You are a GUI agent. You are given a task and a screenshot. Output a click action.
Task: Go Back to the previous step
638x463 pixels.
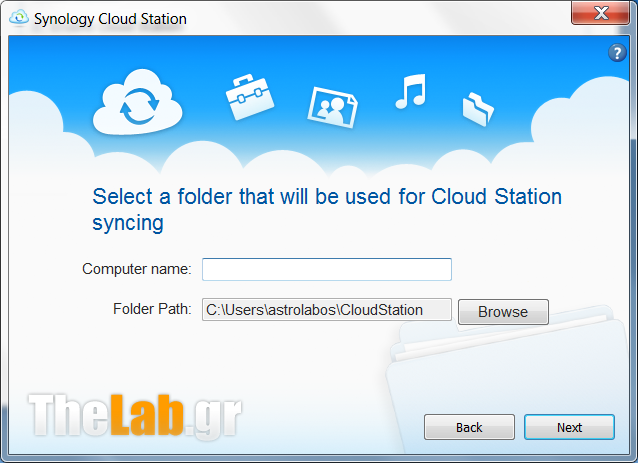coord(469,427)
